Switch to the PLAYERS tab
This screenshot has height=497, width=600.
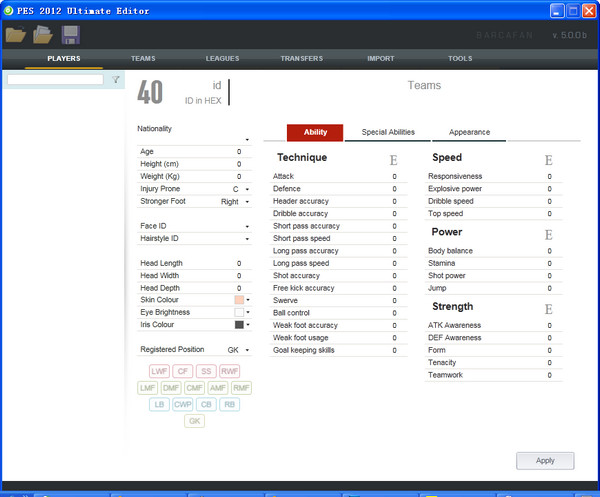(64, 59)
